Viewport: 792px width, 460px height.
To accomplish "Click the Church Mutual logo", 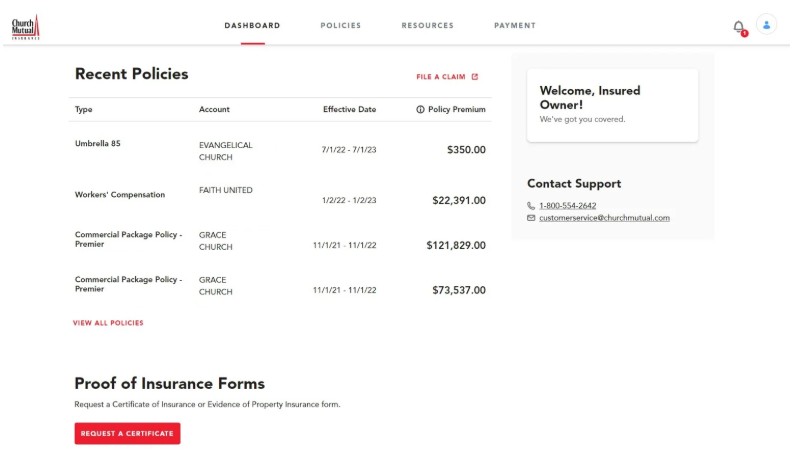I will coord(26,26).
